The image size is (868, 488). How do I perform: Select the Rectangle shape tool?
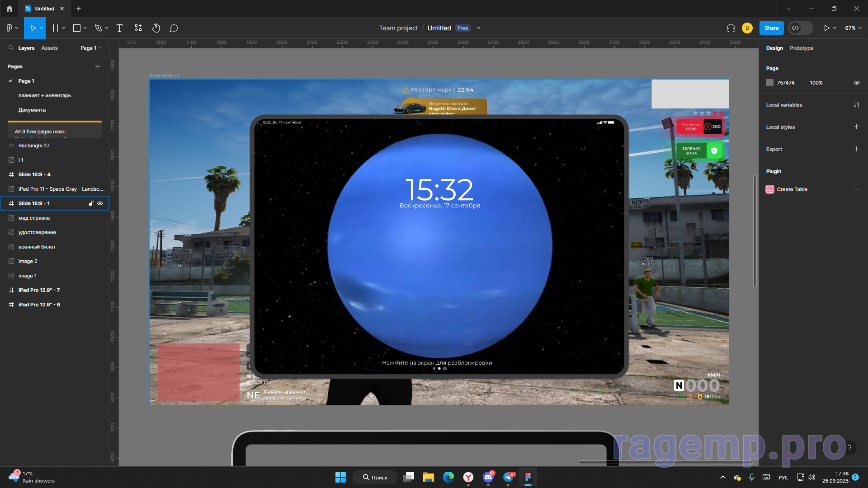[77, 28]
